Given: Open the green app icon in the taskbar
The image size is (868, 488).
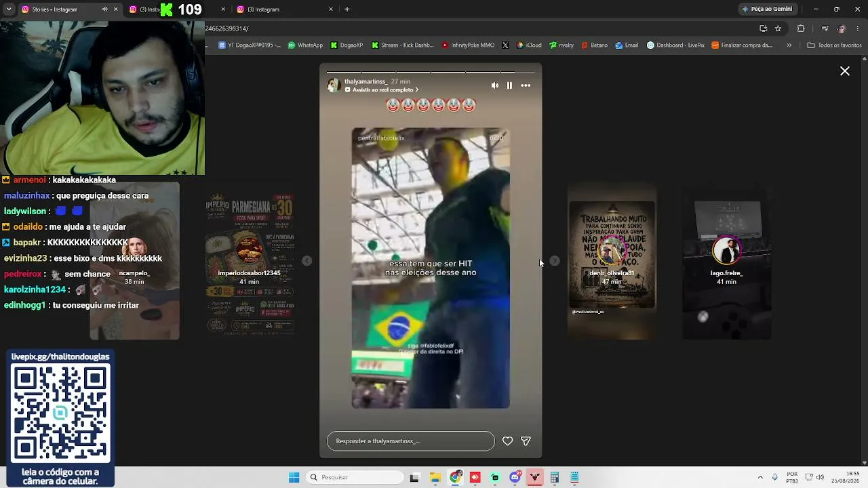Looking at the screenshot, I should coord(495,478).
